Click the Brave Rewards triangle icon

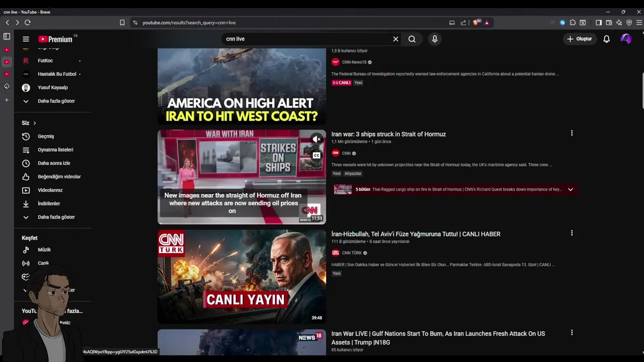coord(487,23)
